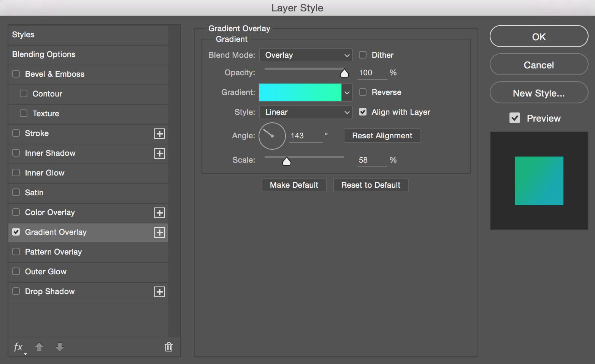Enable Inner Glow checkbox
Viewport: 595px width, 364px height.
coord(16,173)
